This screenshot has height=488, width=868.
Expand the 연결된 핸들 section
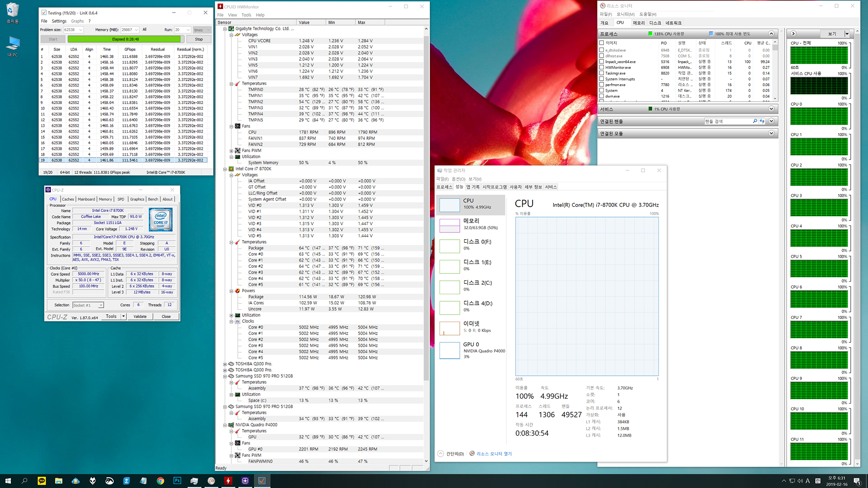pyautogui.click(x=771, y=121)
